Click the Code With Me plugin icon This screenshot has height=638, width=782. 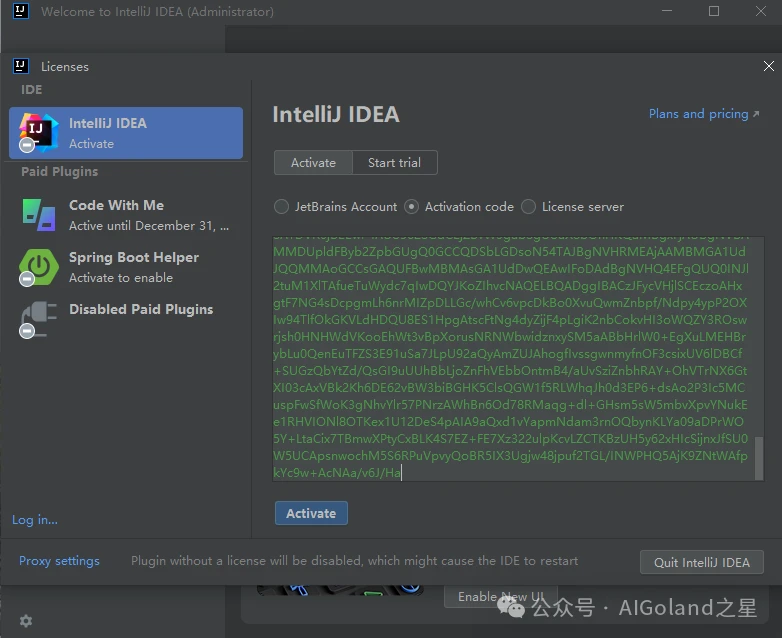coord(39,215)
